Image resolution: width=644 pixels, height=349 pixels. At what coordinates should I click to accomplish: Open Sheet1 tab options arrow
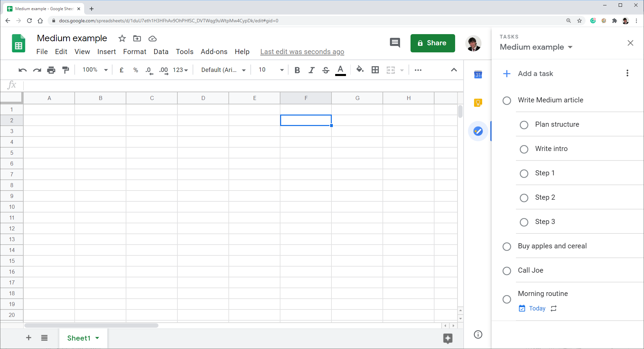pyautogui.click(x=97, y=338)
